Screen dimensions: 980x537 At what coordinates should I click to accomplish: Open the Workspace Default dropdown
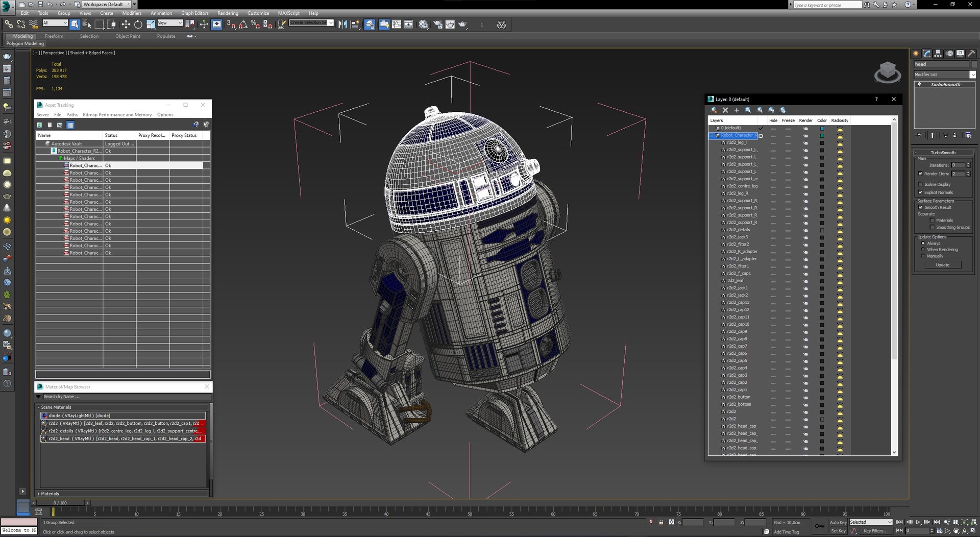pyautogui.click(x=106, y=4)
